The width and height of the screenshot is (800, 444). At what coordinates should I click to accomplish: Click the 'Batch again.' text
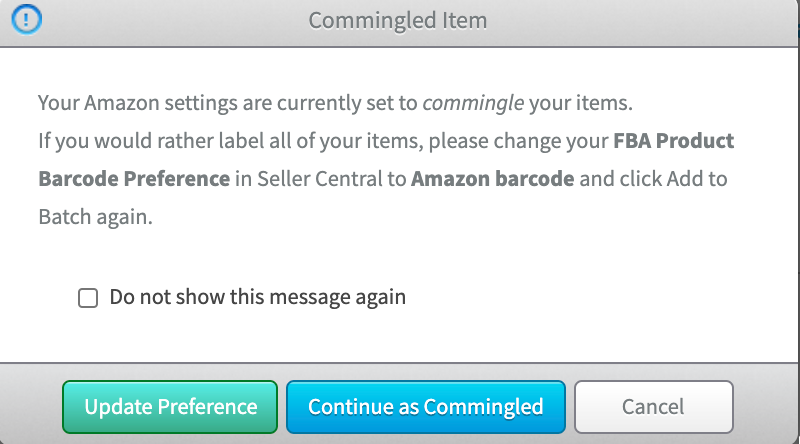(95, 217)
